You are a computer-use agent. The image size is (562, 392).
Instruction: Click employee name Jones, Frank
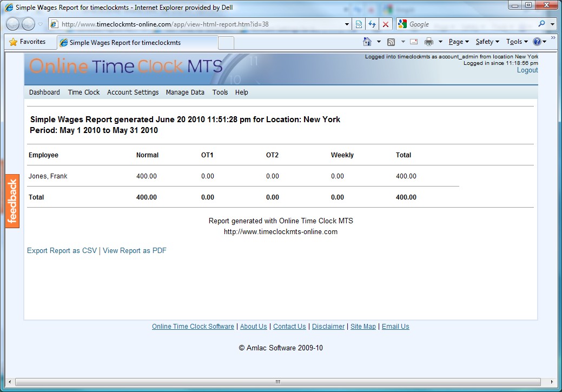pyautogui.click(x=48, y=176)
